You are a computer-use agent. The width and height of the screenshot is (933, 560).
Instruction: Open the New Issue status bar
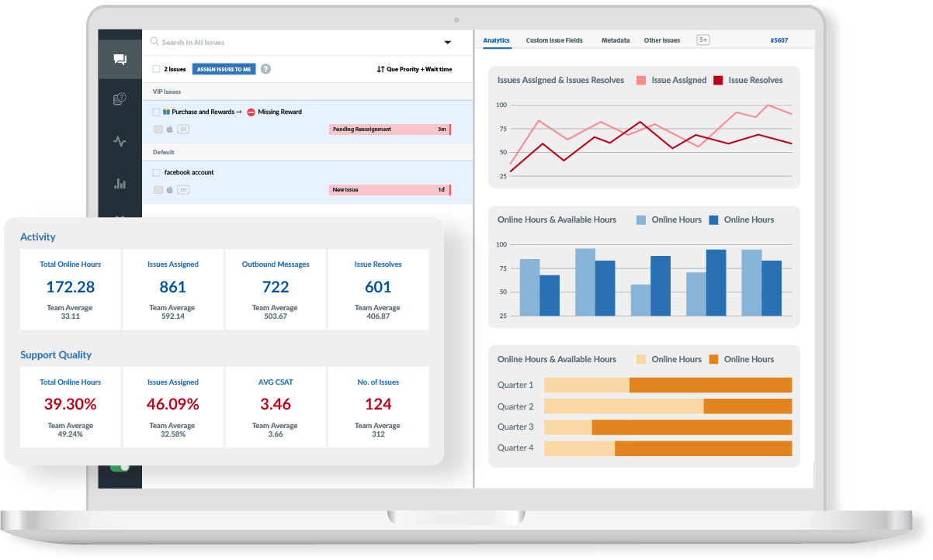coord(390,189)
